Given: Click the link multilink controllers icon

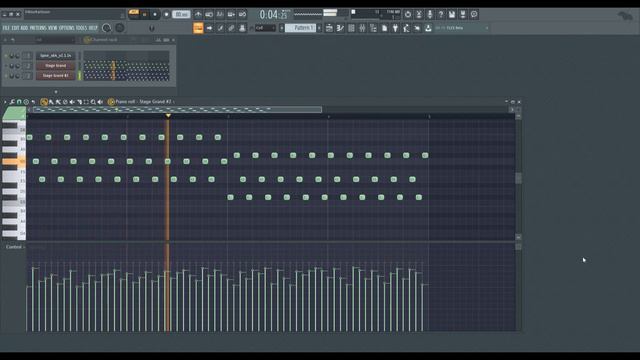Looking at the screenshot, I should (231, 28).
